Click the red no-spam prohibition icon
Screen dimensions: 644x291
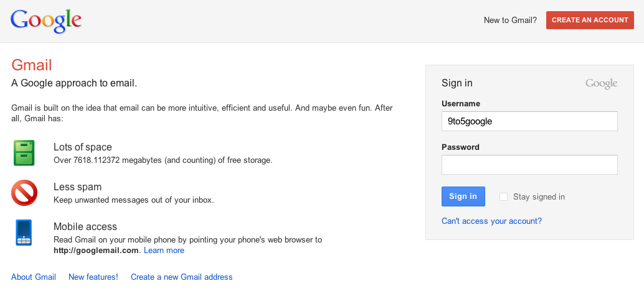pos(24,193)
